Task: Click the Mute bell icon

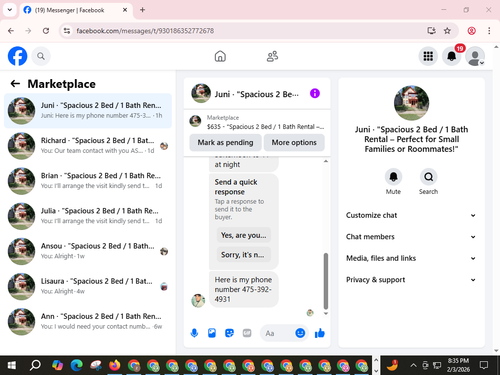Action: point(393,176)
